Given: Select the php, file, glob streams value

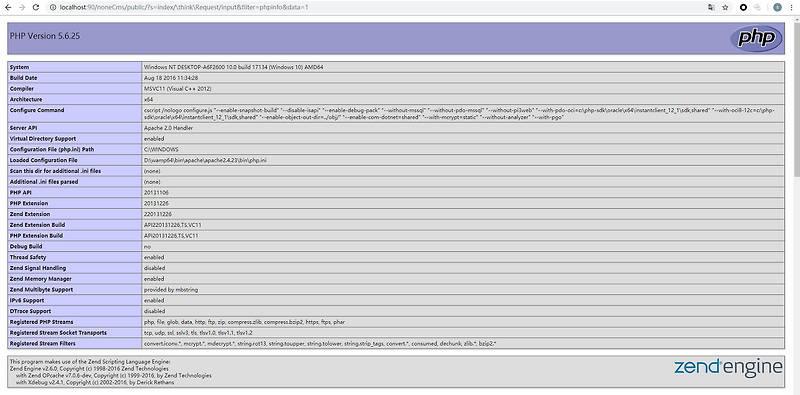Looking at the screenshot, I should pyautogui.click(x=244, y=322).
